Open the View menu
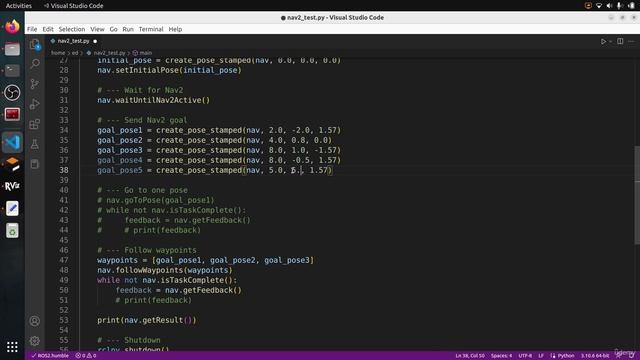This screenshot has height=360, width=640. click(97, 29)
